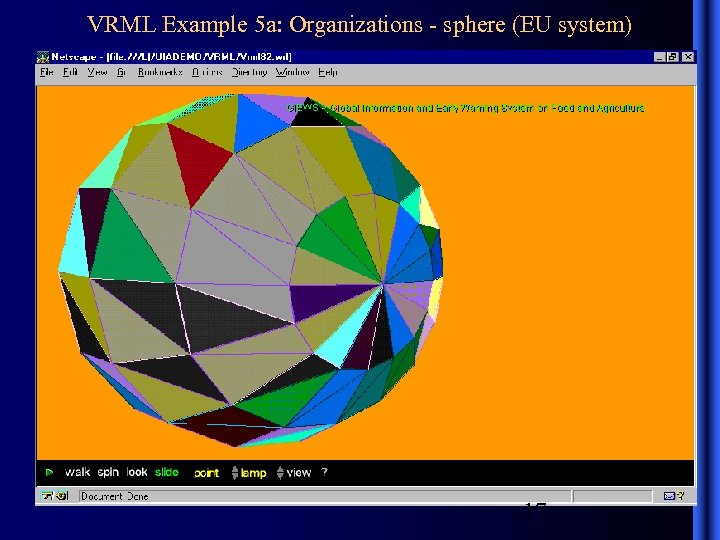Select look navigation mode
This screenshot has width=720, height=540.
click(137, 472)
